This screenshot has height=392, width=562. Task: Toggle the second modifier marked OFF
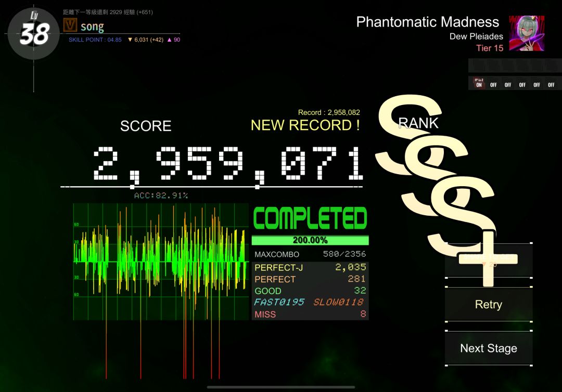click(x=508, y=85)
